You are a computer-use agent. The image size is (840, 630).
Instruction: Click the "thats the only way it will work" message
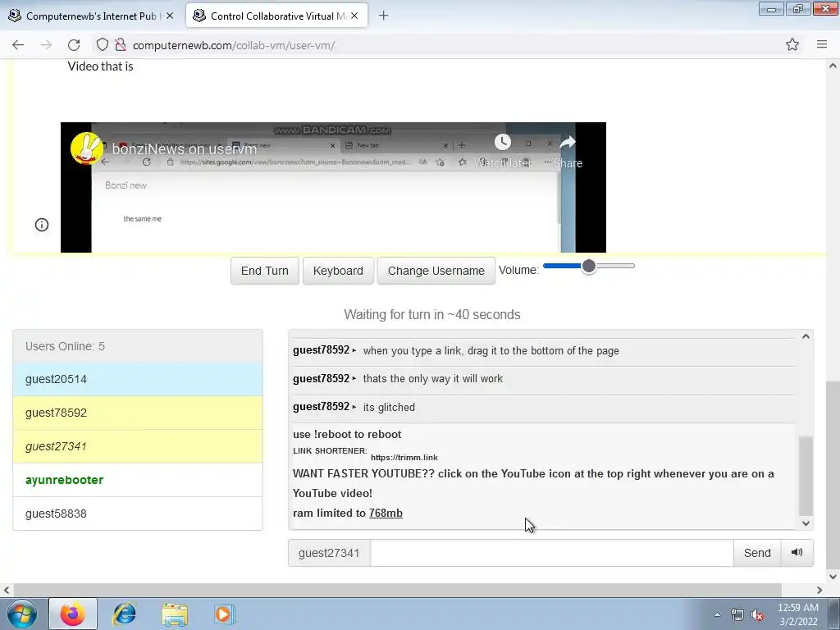[x=433, y=379]
